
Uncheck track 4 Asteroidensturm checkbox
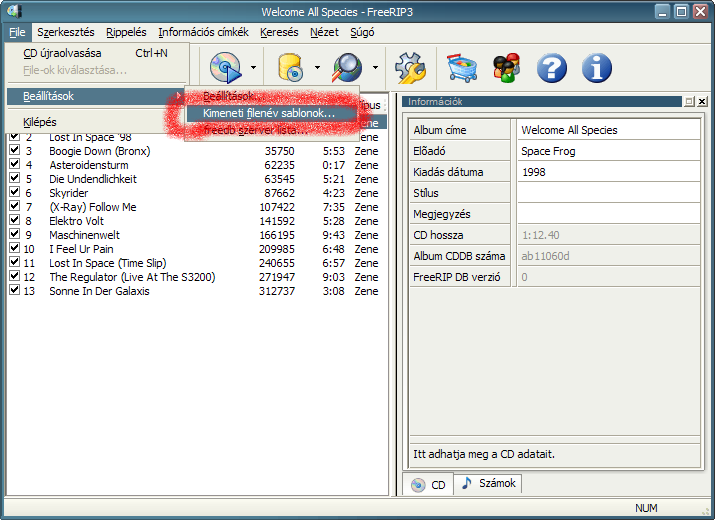(15, 164)
